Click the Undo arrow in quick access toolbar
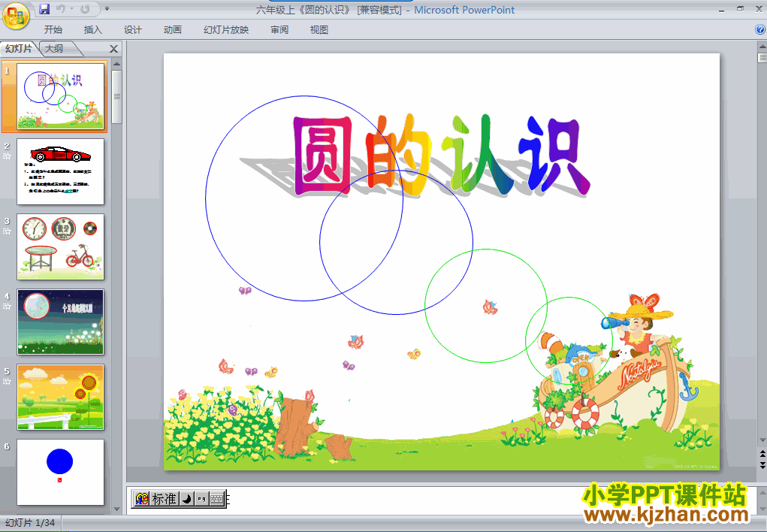Image resolution: width=767 pixels, height=532 pixels. (61, 9)
